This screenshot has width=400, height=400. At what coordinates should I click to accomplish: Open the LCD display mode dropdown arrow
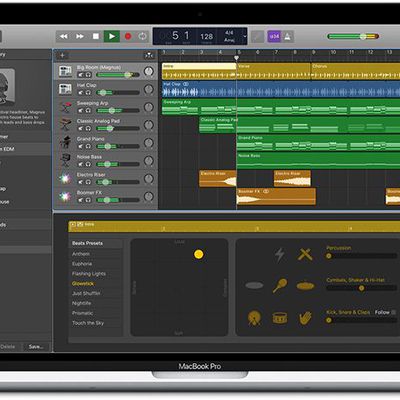click(x=245, y=36)
